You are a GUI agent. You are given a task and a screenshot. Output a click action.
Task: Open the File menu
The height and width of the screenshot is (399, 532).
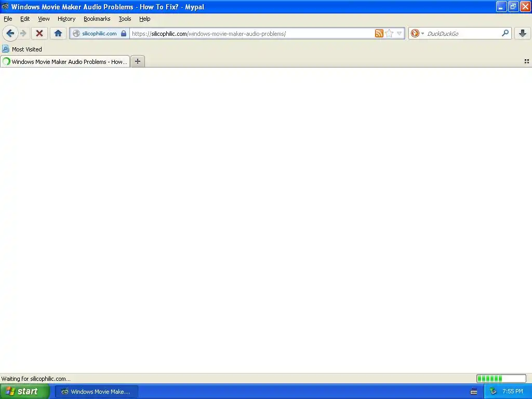8,19
